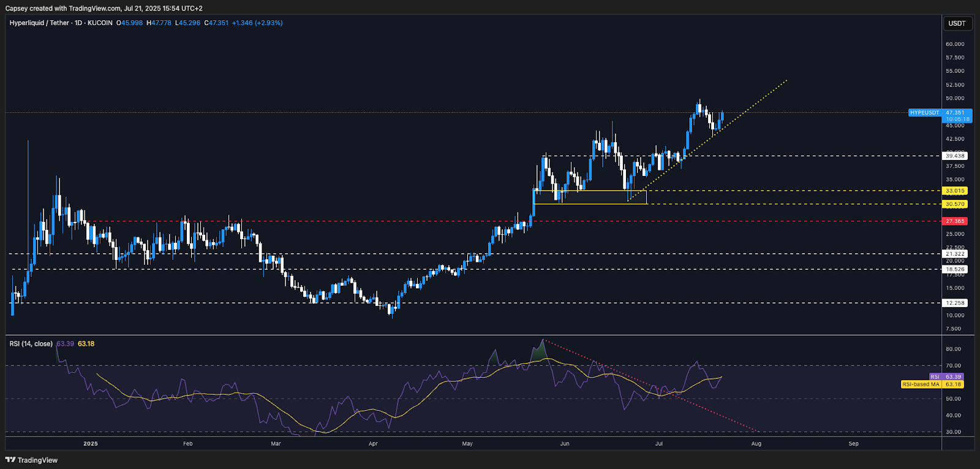Viewport: 980px width, 469px height.
Task: Select the yellow 30.570 price label
Action: [x=955, y=204]
